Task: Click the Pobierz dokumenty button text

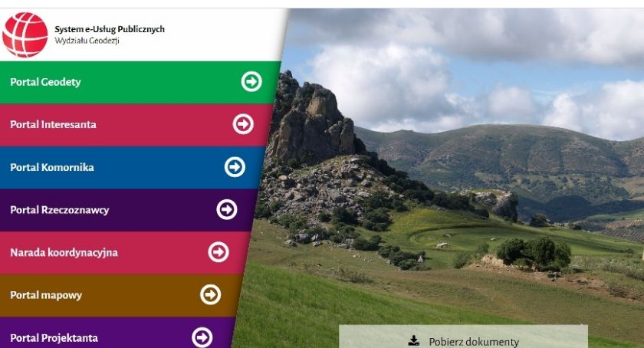Action: coord(474,342)
